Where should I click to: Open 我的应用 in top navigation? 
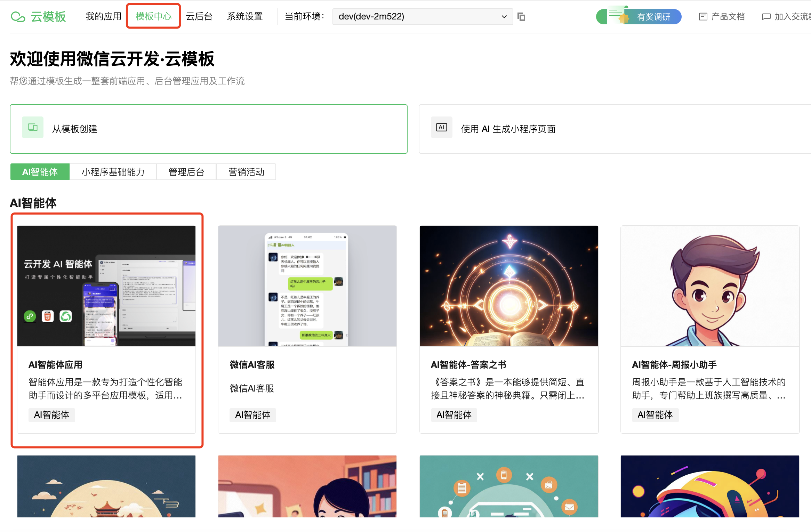pos(103,17)
